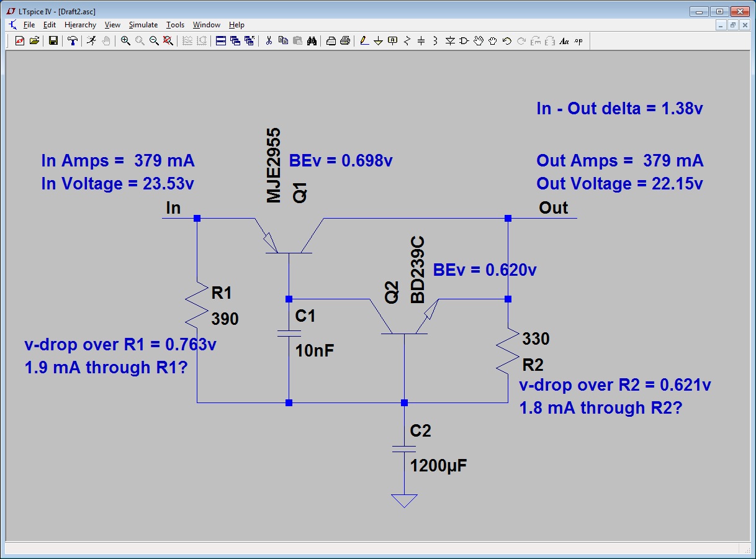The width and height of the screenshot is (756, 559).
Task: Select the Drag tool closed hand
Action: [x=493, y=41]
